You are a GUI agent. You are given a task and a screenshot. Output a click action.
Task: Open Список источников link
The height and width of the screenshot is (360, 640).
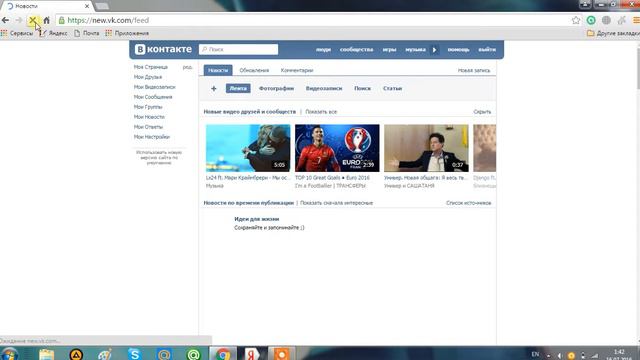click(x=469, y=203)
